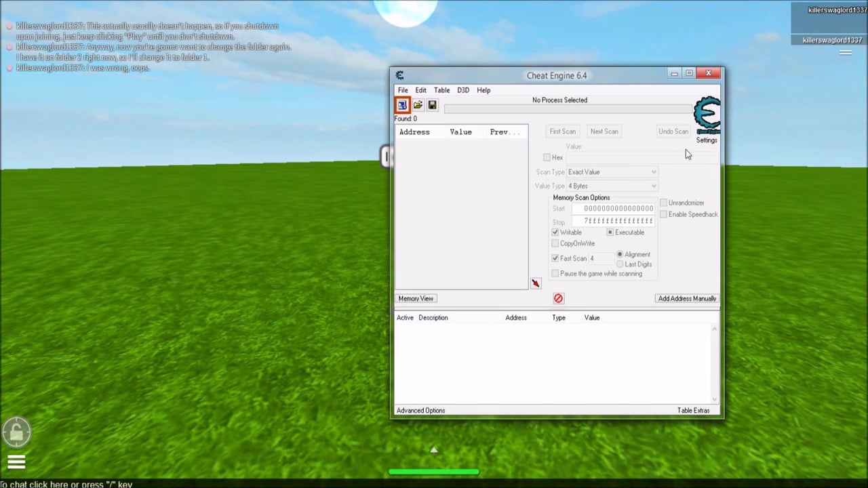
Task: Open the Value Type dropdown
Action: 612,186
